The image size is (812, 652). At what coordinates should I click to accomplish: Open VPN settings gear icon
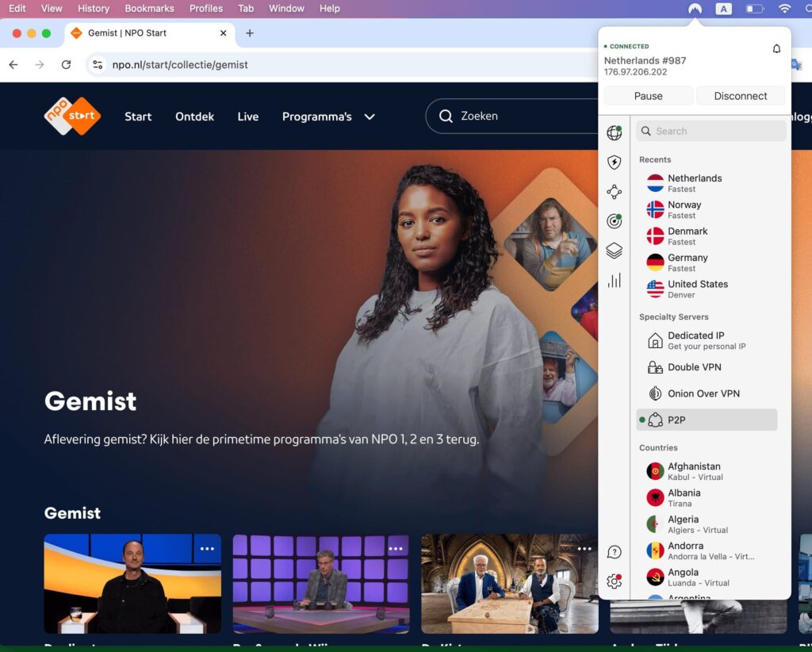(x=614, y=581)
